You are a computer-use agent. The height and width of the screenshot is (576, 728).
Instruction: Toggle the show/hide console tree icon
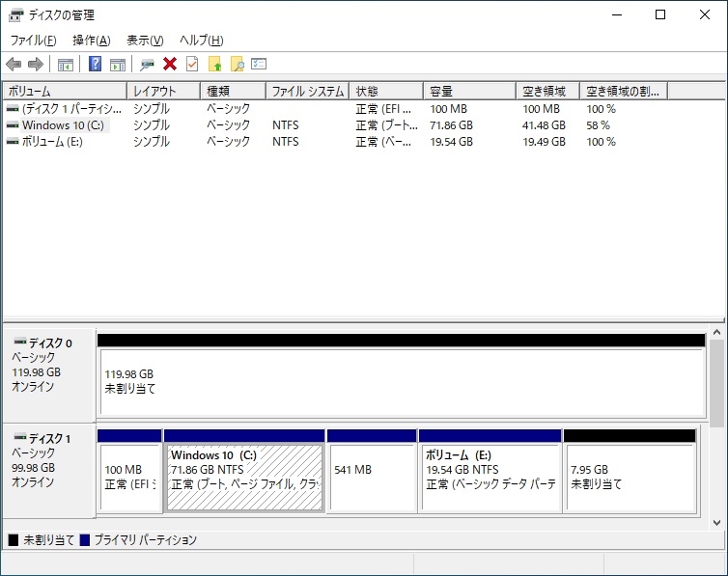tap(66, 65)
